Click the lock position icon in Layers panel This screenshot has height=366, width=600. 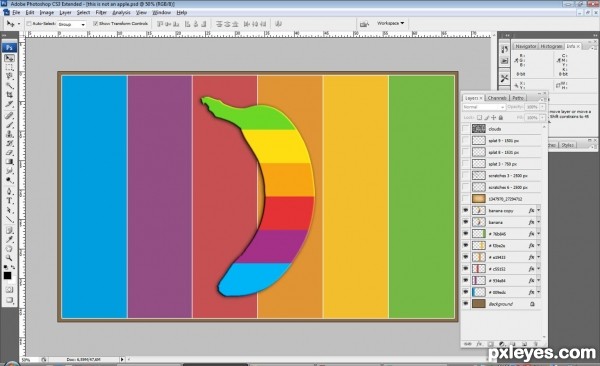[x=494, y=118]
